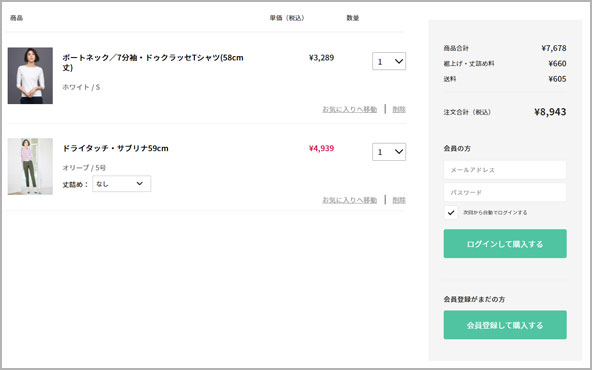Click the chevron arrow in first quantity box
Image resolution: width=592 pixels, height=370 pixels.
coord(399,61)
